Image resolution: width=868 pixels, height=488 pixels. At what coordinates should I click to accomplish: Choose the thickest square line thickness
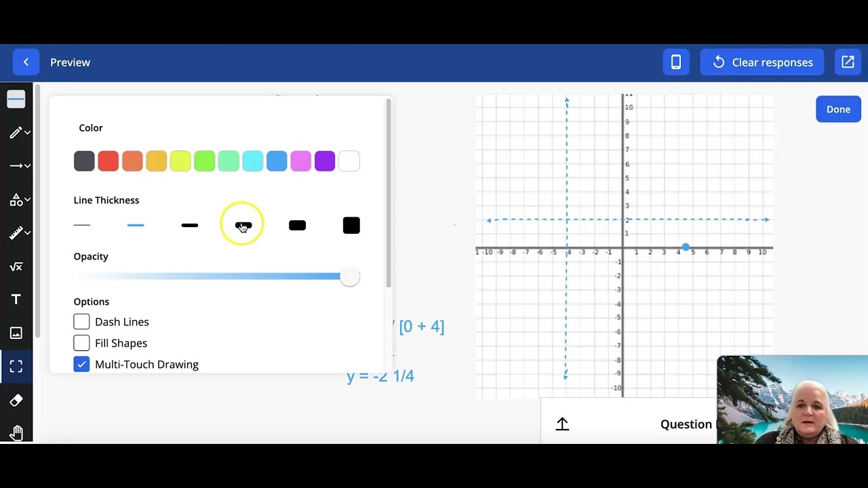click(351, 226)
